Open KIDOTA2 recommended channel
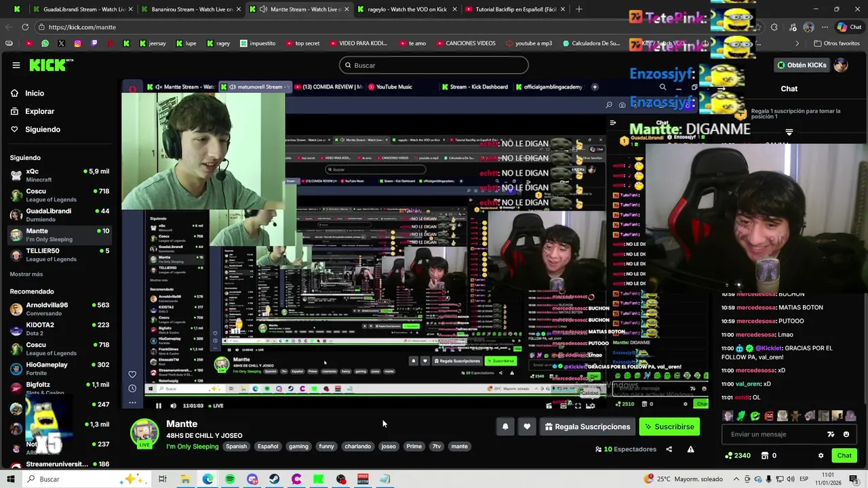Viewport: 868px width, 488px height. coord(60,329)
